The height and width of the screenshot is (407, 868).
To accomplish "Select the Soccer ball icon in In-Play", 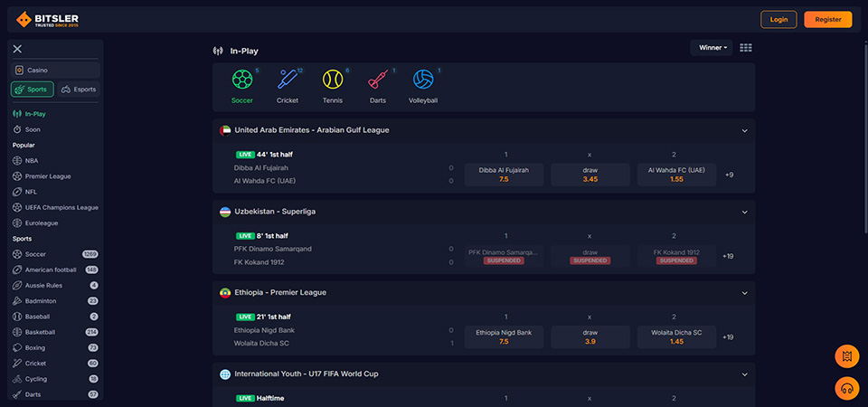I will point(241,80).
